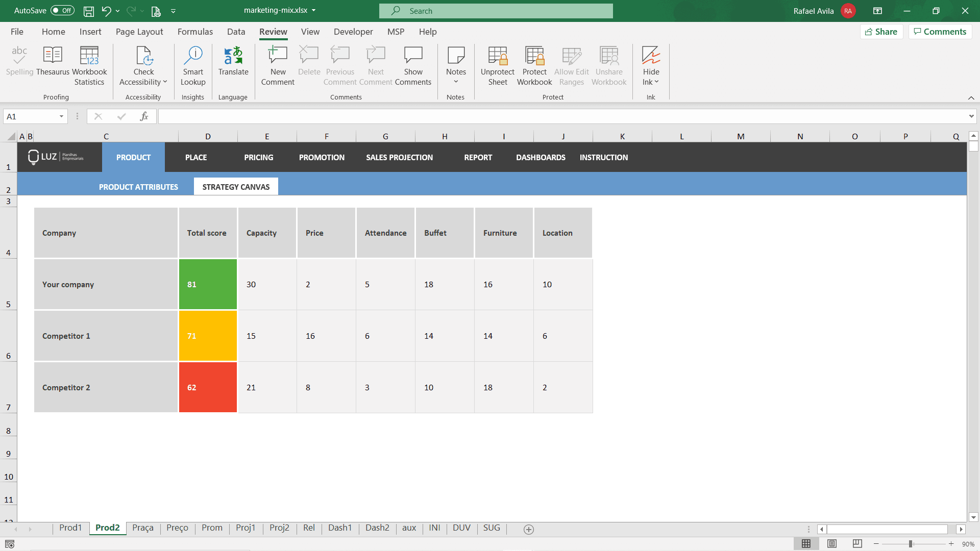Translate the selection
980x551 pixels.
click(233, 60)
